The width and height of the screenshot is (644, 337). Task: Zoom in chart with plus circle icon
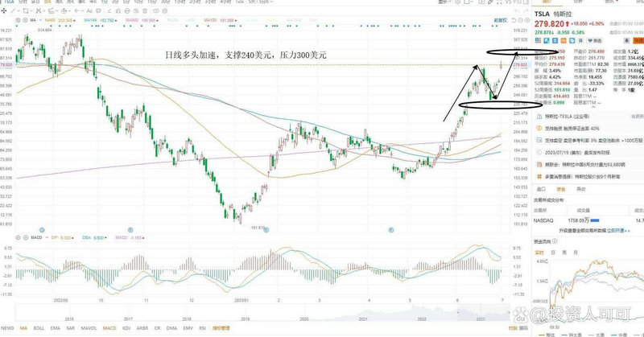pos(527,20)
